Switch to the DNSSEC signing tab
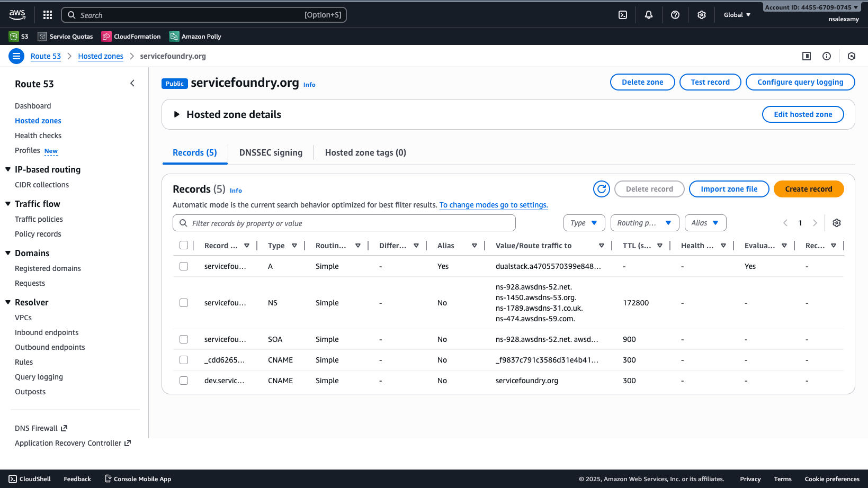Viewport: 868px width, 488px height. point(271,152)
